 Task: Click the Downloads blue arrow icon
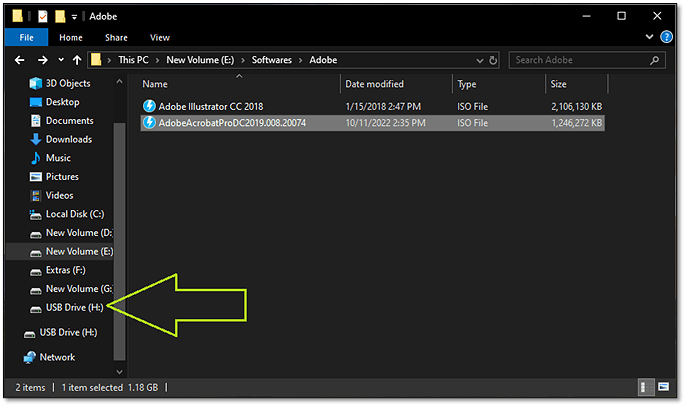[35, 139]
